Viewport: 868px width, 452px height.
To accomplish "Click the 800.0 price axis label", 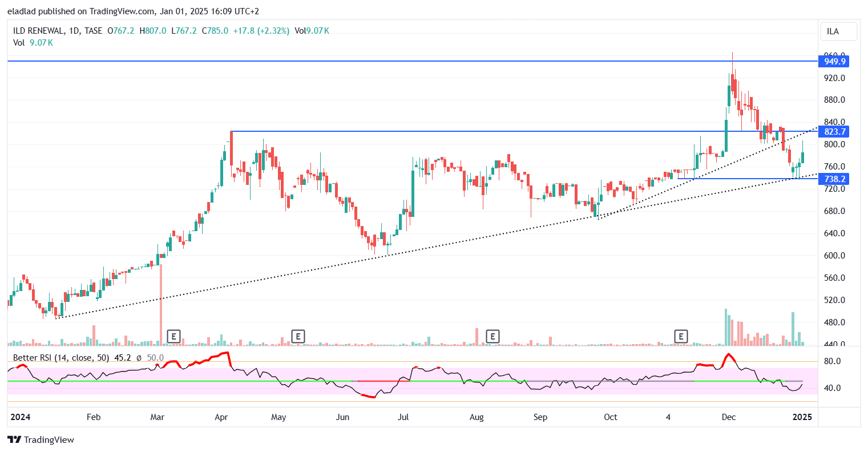I will point(834,145).
